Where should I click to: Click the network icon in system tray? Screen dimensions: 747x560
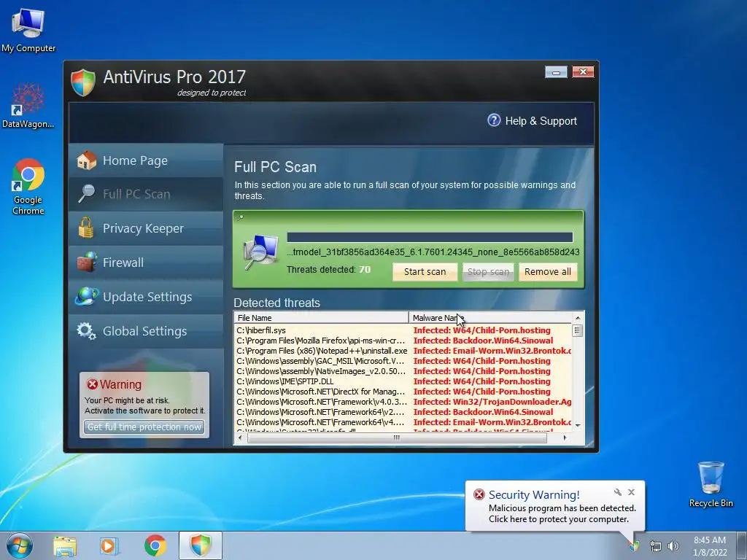656,546
